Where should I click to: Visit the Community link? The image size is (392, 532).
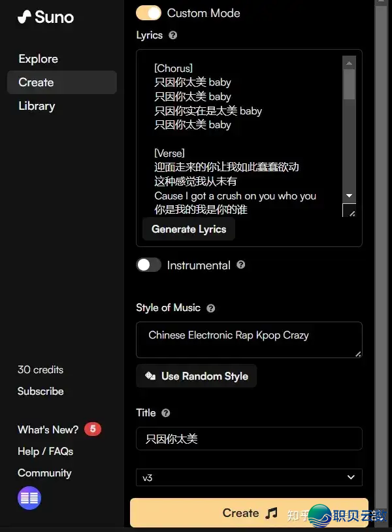pos(44,473)
